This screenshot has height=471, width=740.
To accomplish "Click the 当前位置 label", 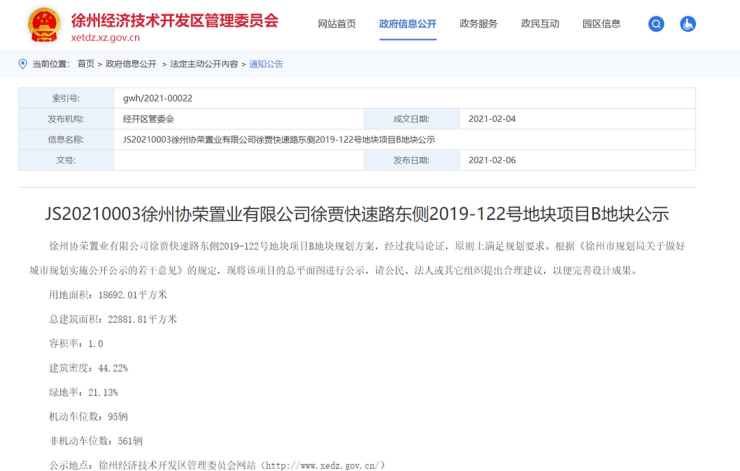I will click(x=50, y=64).
